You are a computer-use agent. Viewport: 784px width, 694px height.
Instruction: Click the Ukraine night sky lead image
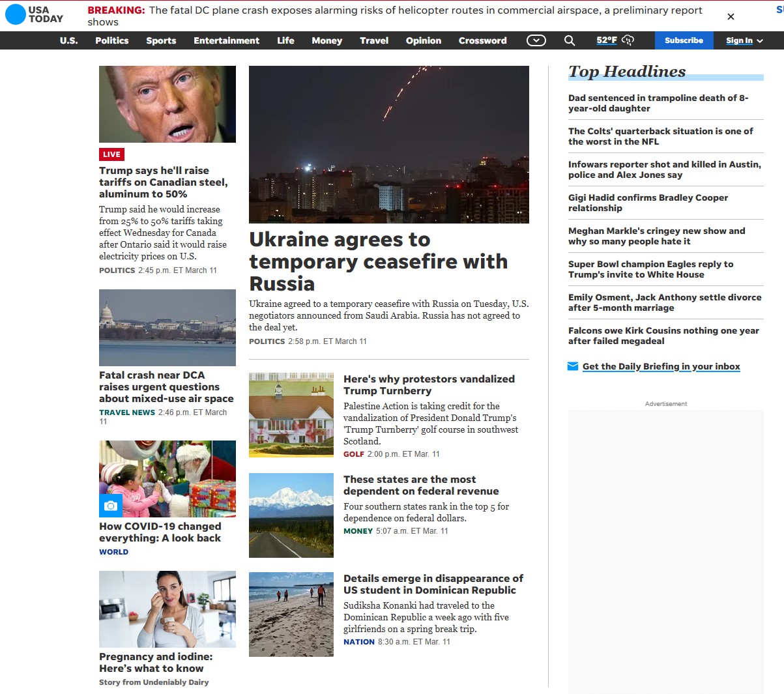[x=389, y=145]
